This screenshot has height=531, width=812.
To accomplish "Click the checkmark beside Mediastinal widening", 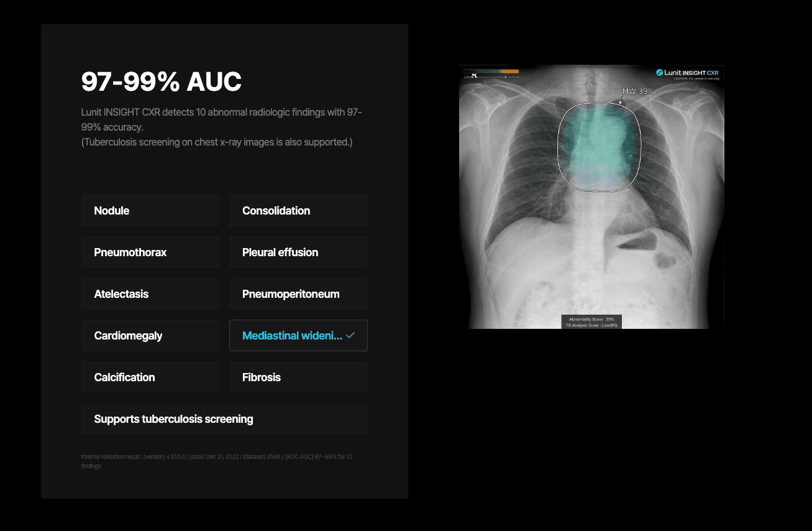I will point(349,335).
